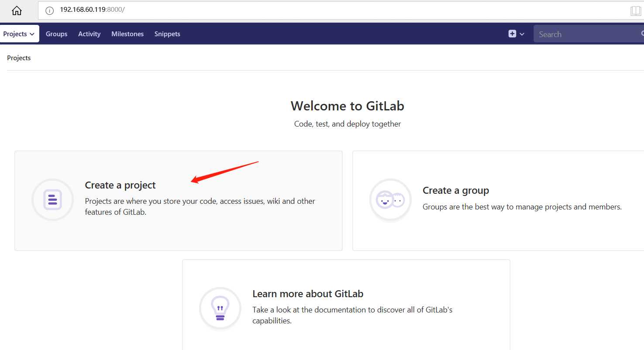This screenshot has width=644, height=350.
Task: Click the address bar URL 192.168.60.119:8000
Action: click(x=92, y=10)
